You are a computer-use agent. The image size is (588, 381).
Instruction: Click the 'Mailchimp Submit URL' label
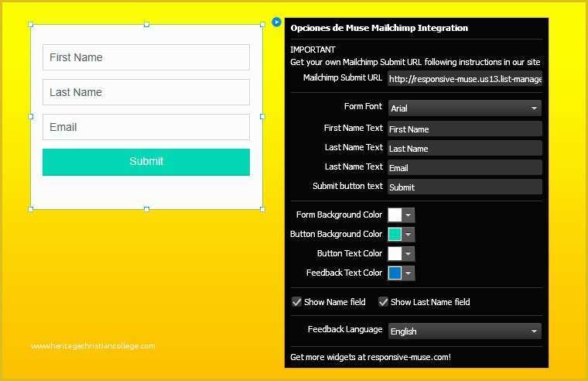click(343, 77)
